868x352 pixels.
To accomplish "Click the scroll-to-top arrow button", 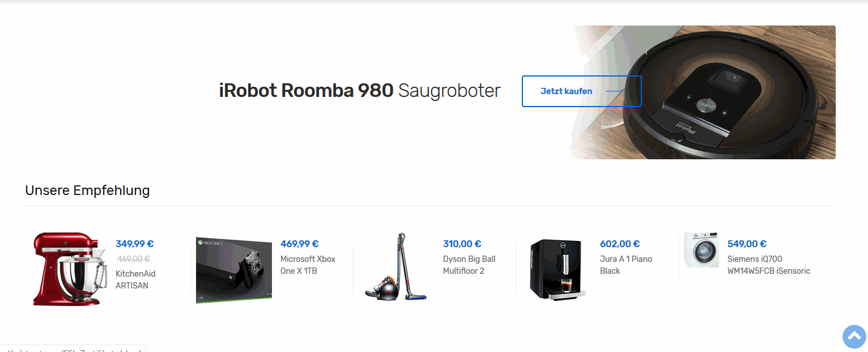I will pos(854,336).
